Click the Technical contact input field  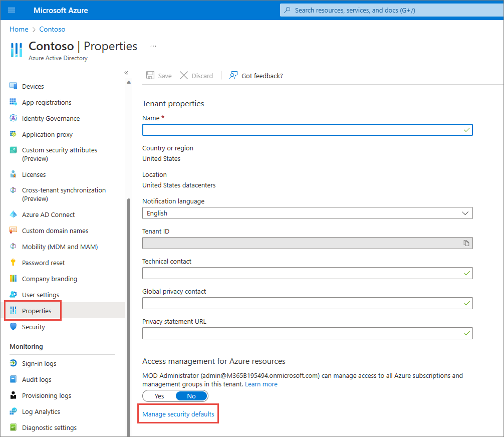click(x=307, y=273)
